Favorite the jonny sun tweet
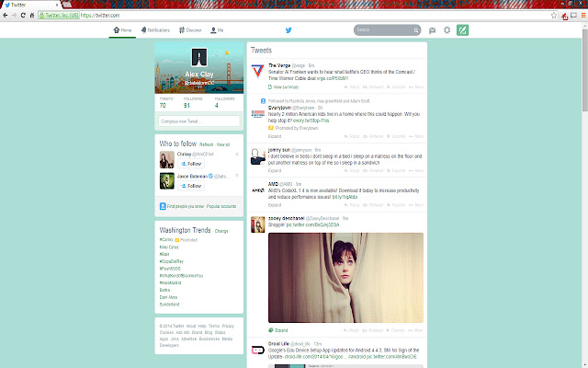This screenshot has height=368, width=588. point(396,170)
